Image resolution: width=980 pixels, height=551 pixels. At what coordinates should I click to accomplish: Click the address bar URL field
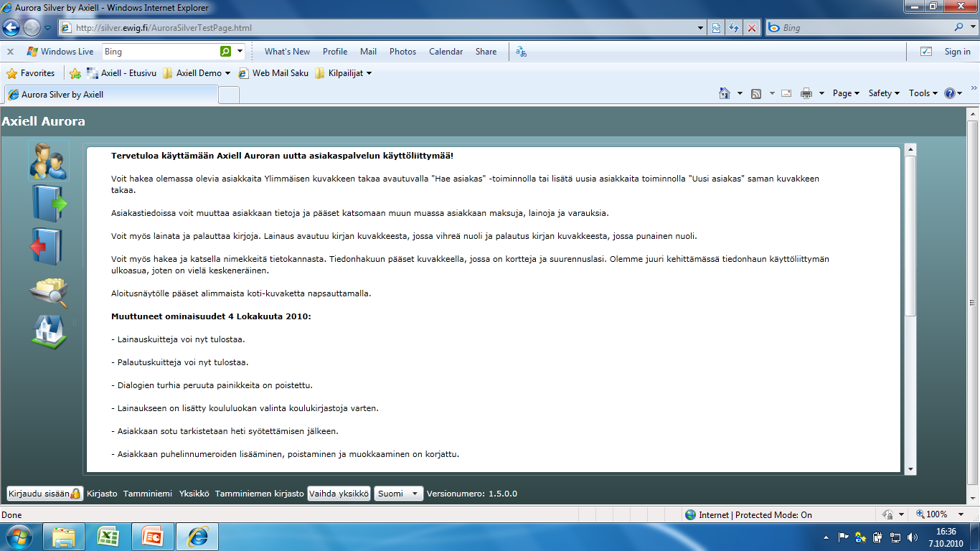click(377, 28)
